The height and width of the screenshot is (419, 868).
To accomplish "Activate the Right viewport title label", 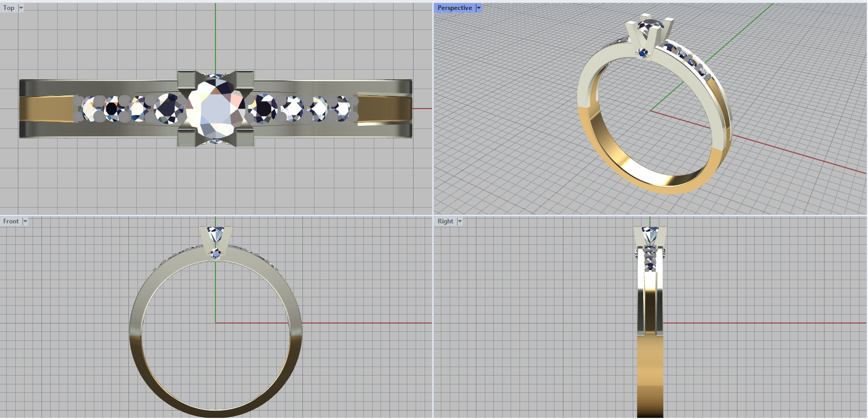I will coord(445,221).
